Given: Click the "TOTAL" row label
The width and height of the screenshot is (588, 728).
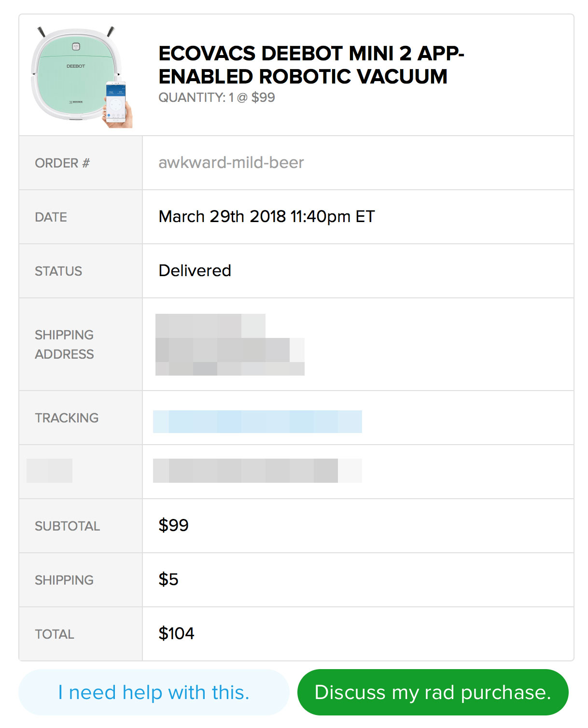Looking at the screenshot, I should 55,634.
